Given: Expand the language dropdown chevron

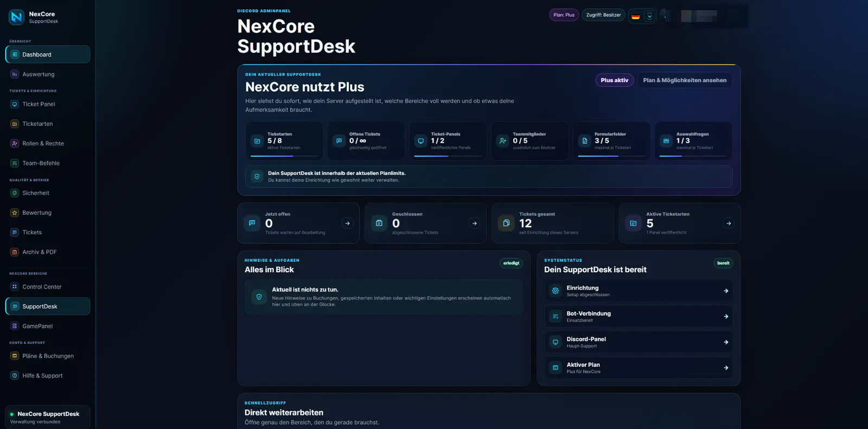Looking at the screenshot, I should click(x=649, y=16).
